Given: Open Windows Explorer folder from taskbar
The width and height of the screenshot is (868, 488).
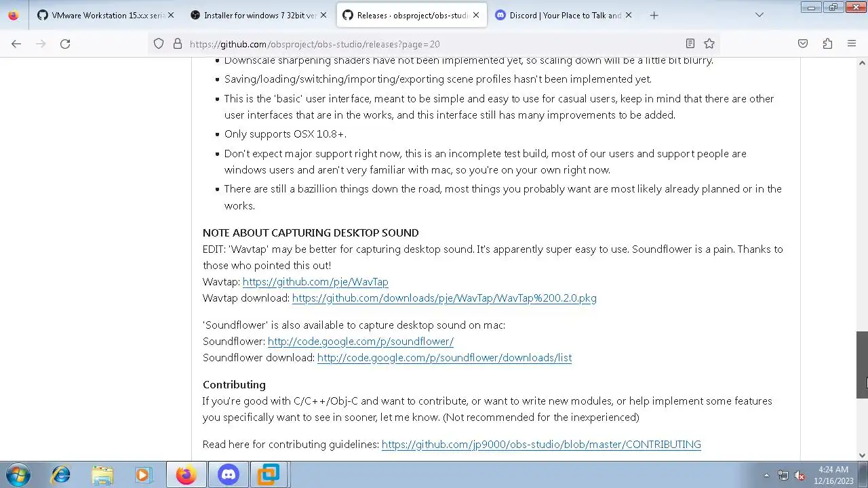Looking at the screenshot, I should tap(102, 474).
